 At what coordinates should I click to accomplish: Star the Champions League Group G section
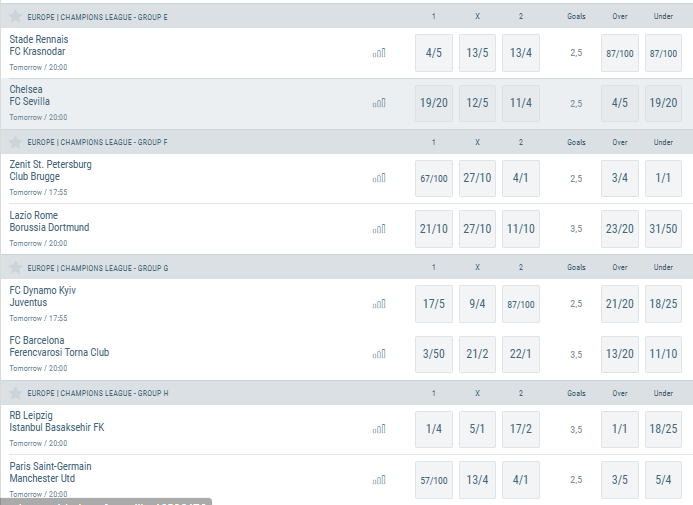15,268
